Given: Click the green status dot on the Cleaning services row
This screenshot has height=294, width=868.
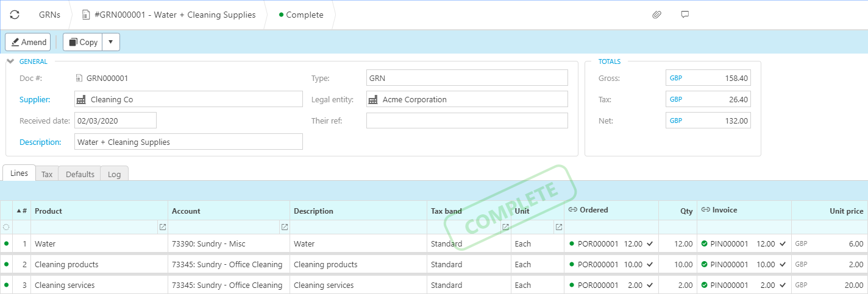Looking at the screenshot, I should tap(7, 285).
